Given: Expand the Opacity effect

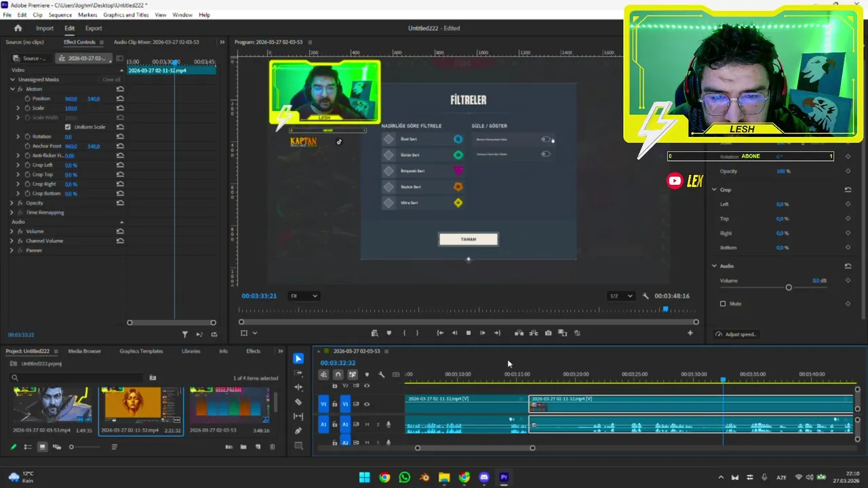Looking at the screenshot, I should (12, 203).
